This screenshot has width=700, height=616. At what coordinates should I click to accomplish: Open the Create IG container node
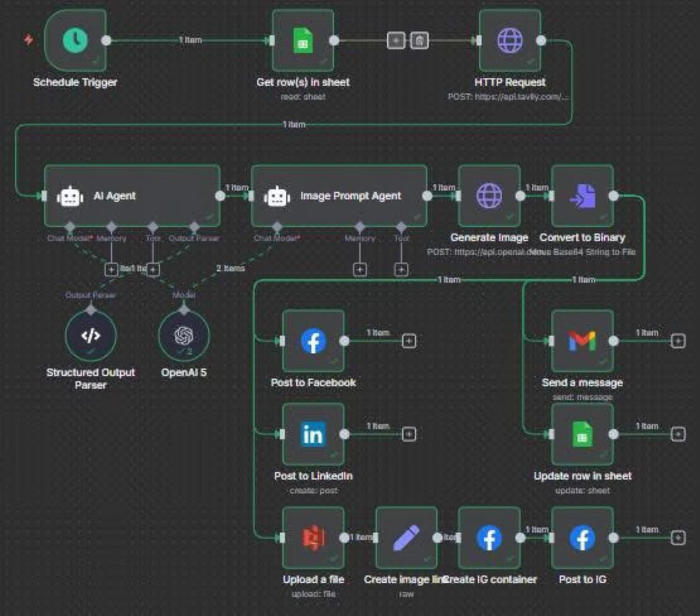(489, 538)
